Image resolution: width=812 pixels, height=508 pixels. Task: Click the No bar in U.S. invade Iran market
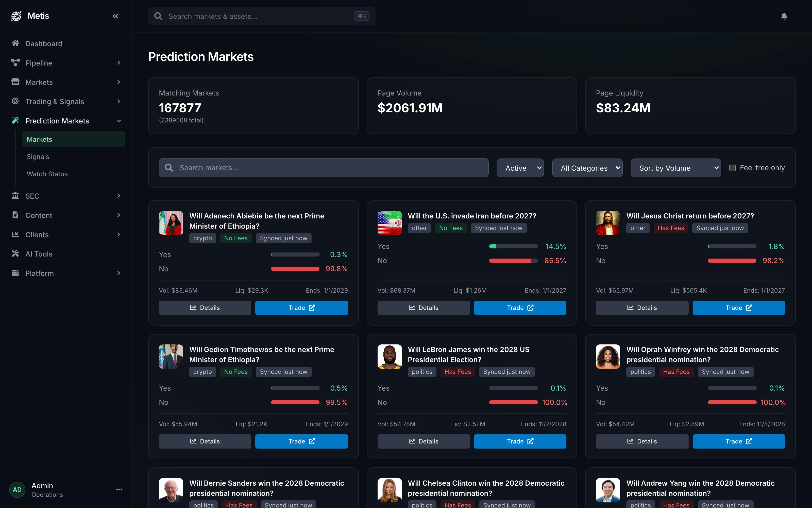click(x=513, y=260)
